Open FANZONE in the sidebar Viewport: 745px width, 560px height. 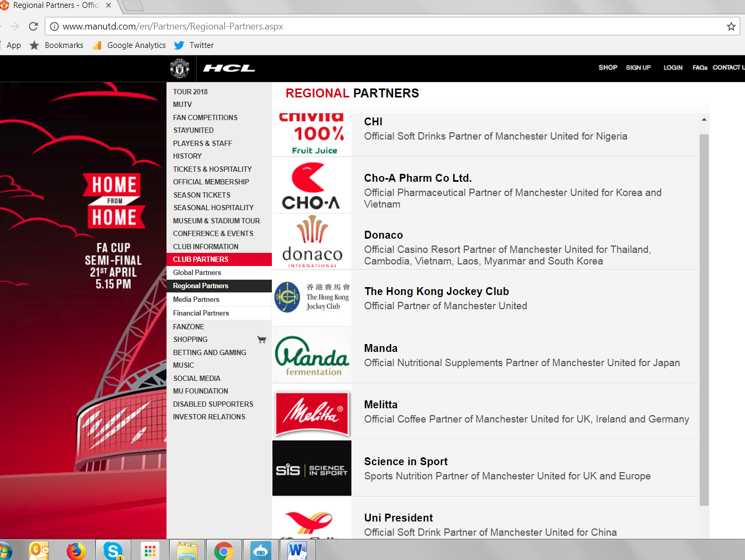click(x=189, y=327)
